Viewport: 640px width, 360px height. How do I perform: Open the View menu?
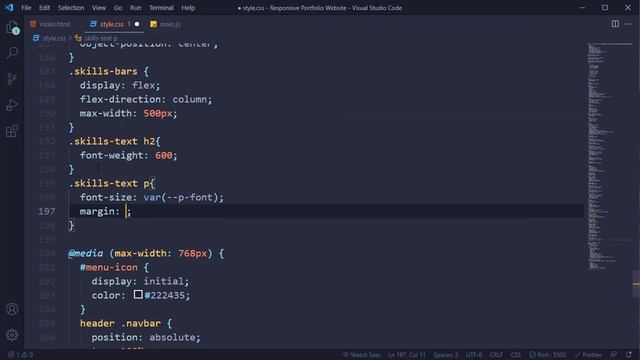98,8
